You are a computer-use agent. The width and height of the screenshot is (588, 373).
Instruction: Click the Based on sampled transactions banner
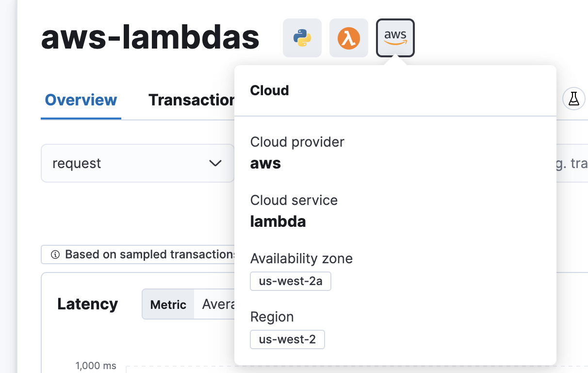pyautogui.click(x=141, y=254)
